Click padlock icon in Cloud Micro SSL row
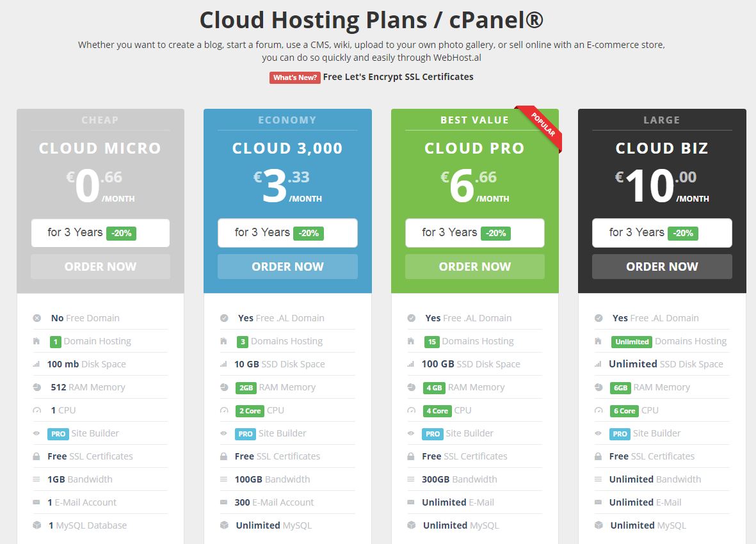 pos(36,456)
